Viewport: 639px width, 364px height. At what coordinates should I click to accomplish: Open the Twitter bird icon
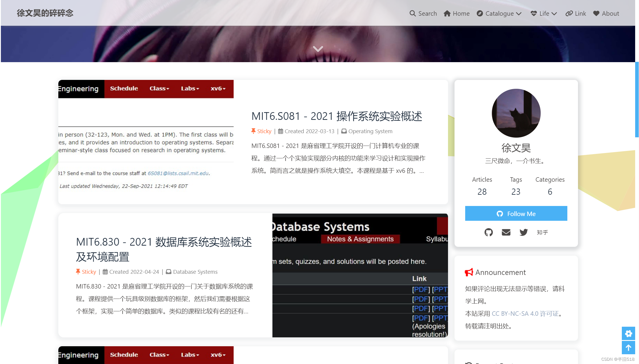click(524, 232)
